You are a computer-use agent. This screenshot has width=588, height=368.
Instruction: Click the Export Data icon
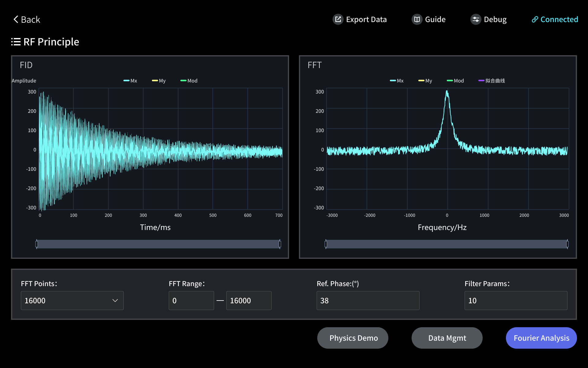(x=338, y=19)
